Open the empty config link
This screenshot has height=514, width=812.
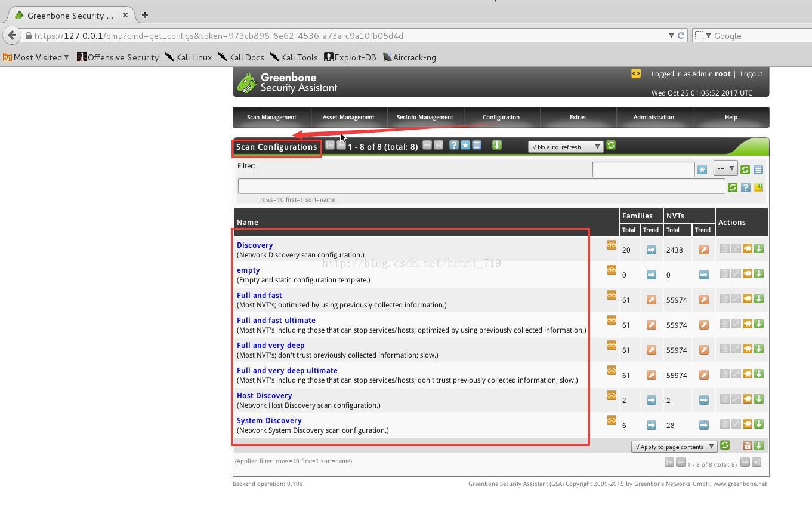pos(248,270)
